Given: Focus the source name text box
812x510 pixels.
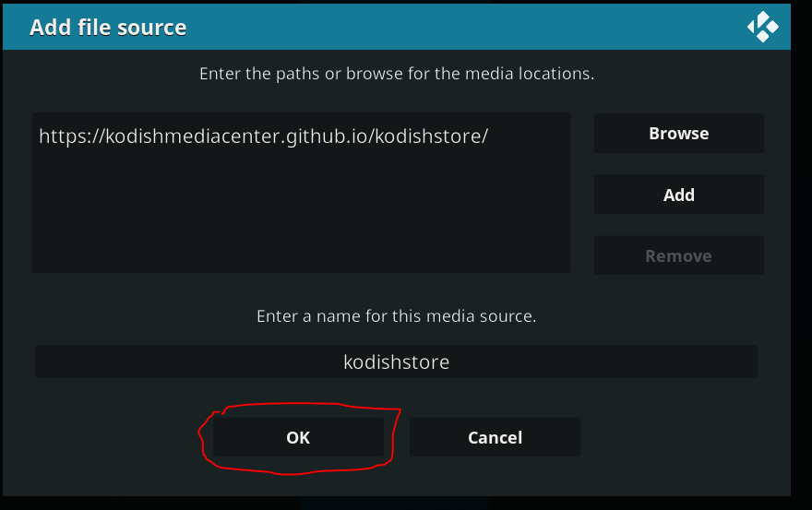Looking at the screenshot, I should 396,362.
